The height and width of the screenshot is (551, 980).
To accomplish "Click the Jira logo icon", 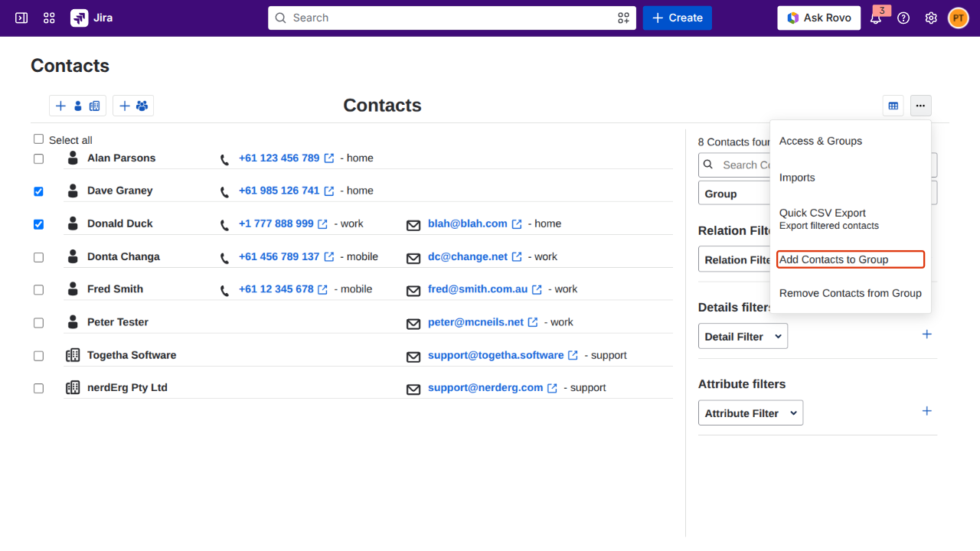I will click(79, 18).
